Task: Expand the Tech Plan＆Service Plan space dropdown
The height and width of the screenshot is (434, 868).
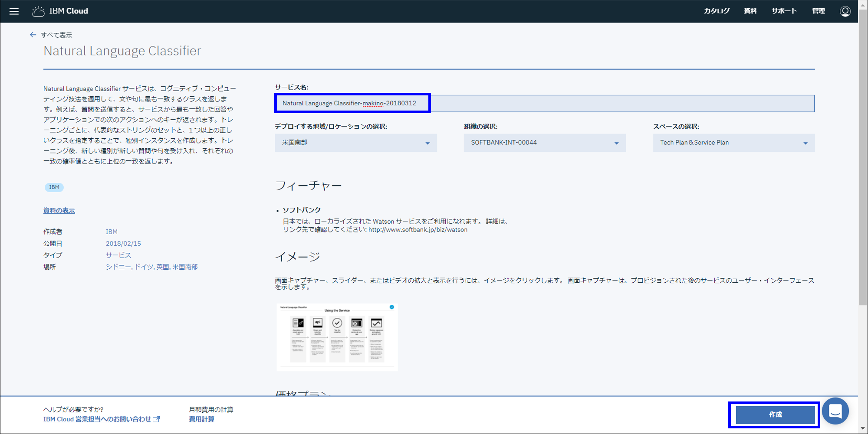Action: 734,143
